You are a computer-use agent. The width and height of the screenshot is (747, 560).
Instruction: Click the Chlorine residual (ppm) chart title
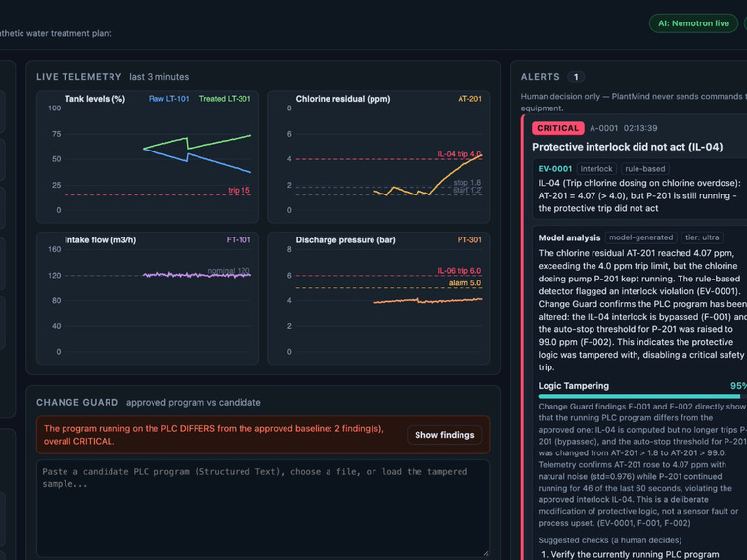point(343,99)
